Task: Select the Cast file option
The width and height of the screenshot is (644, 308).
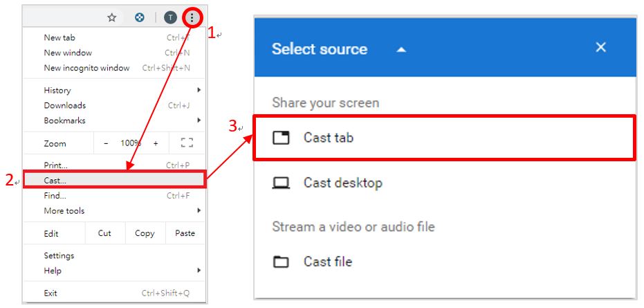Action: (444, 262)
